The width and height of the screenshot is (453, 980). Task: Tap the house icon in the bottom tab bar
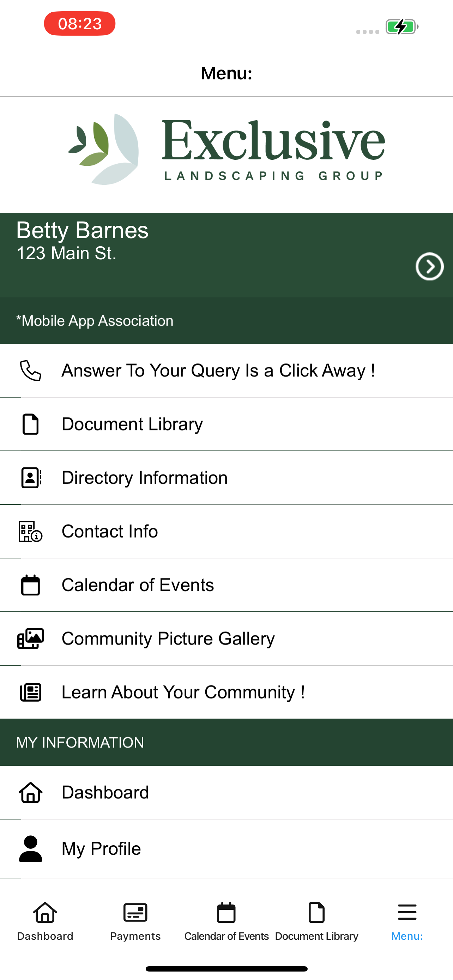(x=45, y=913)
